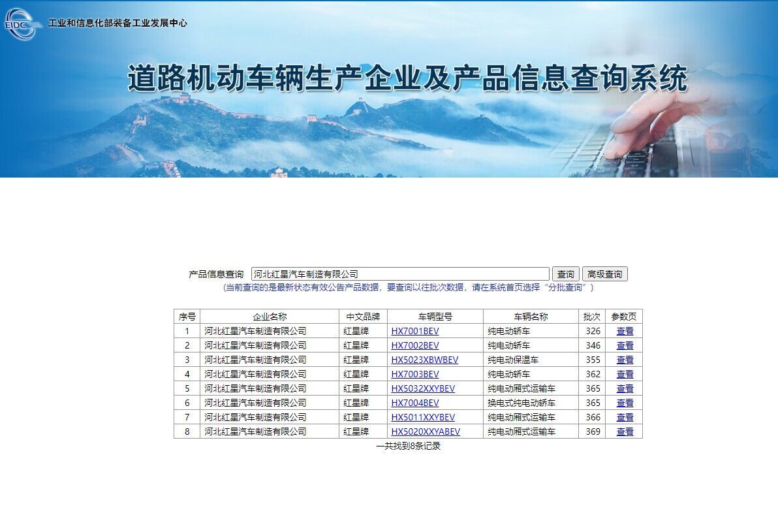This screenshot has width=778, height=532.
Task: Click company name cell in row 1
Action: click(270, 331)
